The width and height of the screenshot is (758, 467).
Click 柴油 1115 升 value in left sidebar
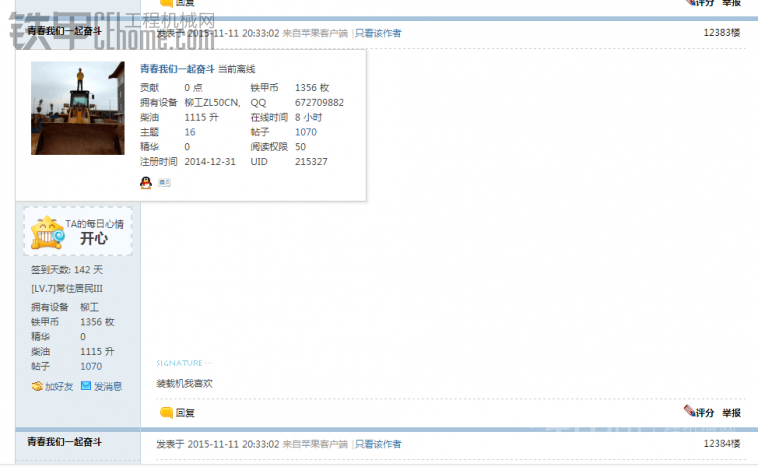(x=97, y=351)
